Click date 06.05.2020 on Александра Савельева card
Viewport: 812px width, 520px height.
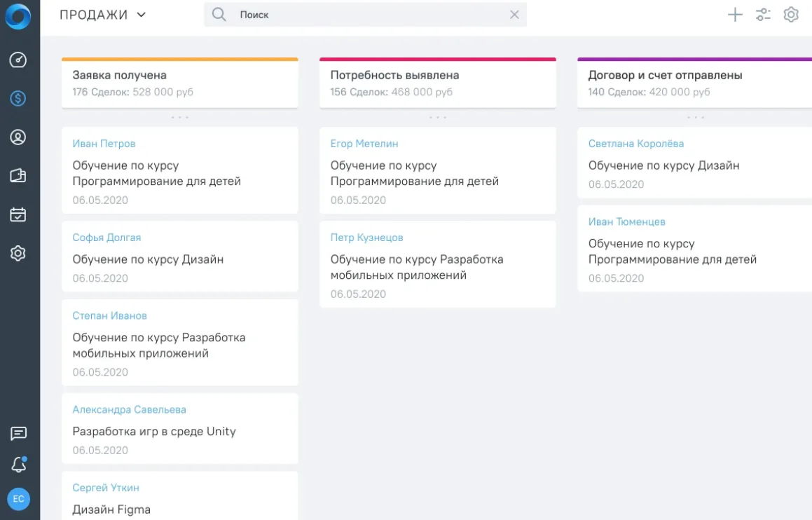100,450
